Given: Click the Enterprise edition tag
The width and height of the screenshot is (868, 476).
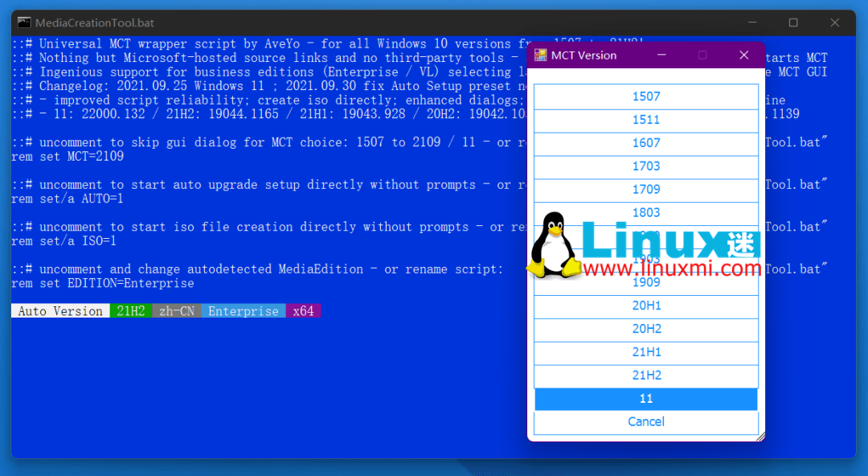Looking at the screenshot, I should tap(244, 311).
